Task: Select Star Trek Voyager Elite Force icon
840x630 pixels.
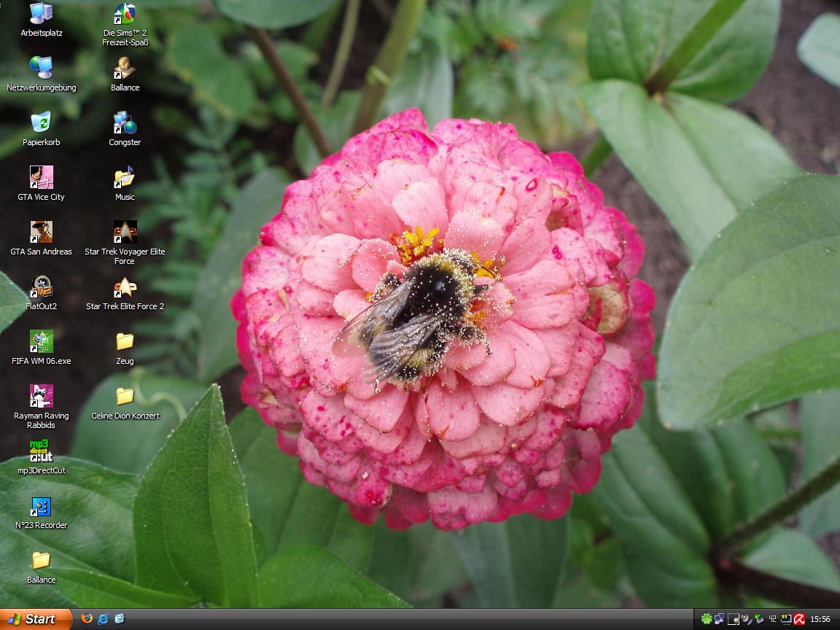Action: coord(125,233)
